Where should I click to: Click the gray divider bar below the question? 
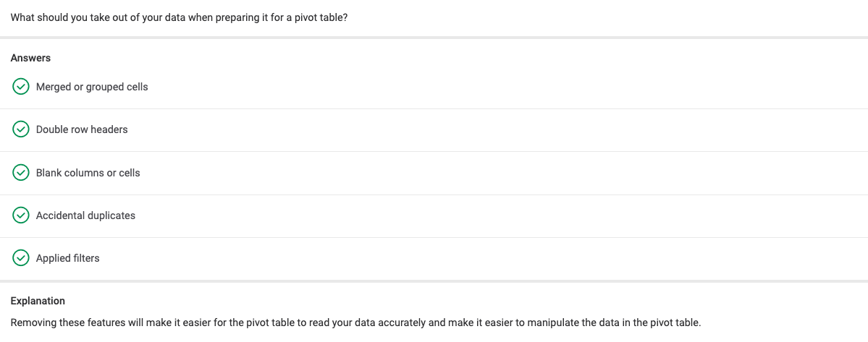click(434, 38)
